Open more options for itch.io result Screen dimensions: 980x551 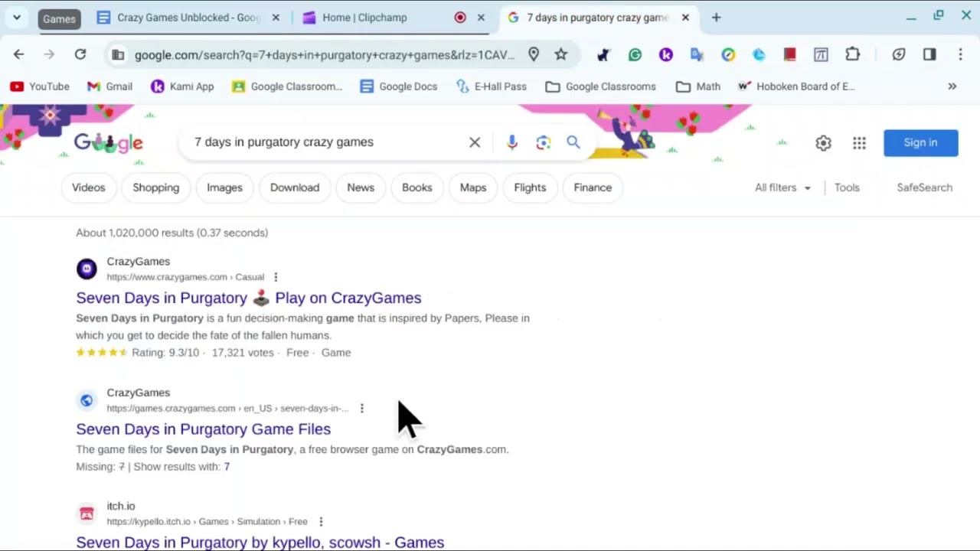coord(321,521)
